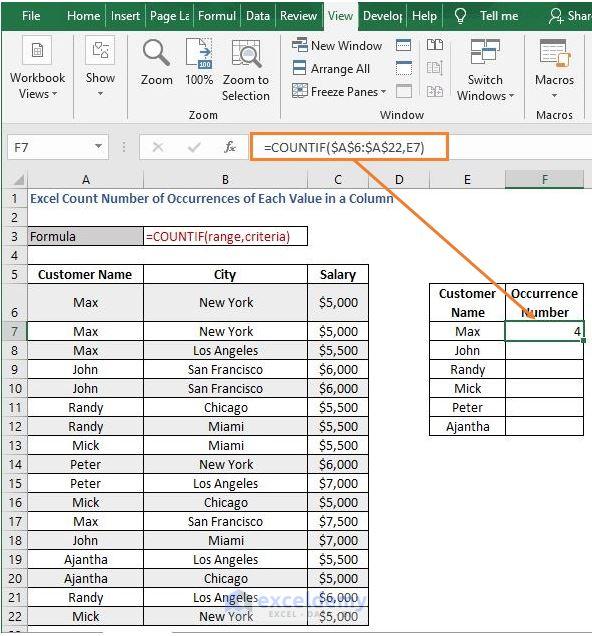
Task: Select row 14 header
Action: [x=15, y=464]
